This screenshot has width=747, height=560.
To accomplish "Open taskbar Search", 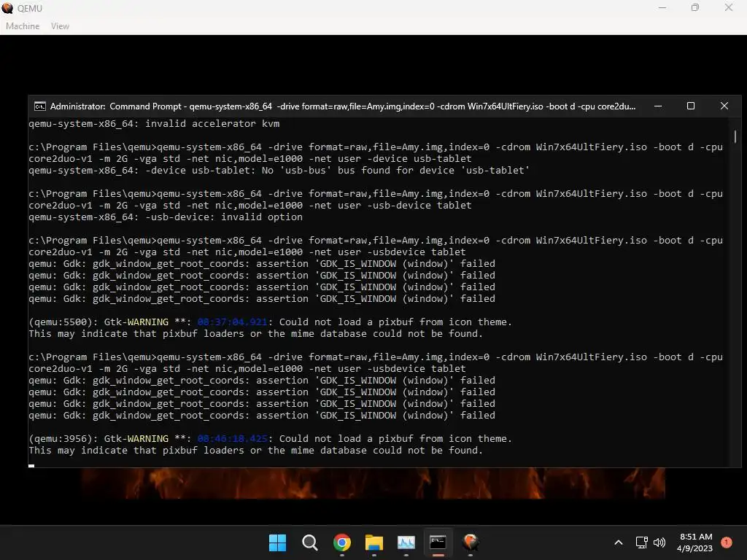I will [309, 542].
